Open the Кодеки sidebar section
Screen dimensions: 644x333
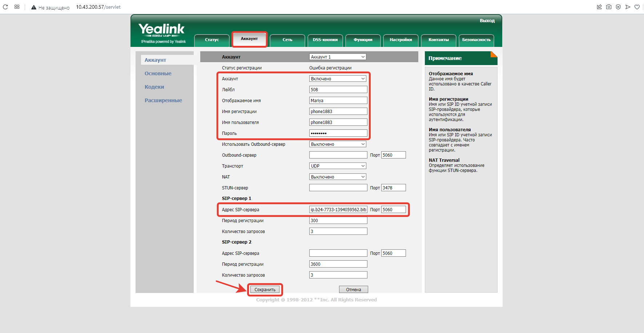(154, 87)
